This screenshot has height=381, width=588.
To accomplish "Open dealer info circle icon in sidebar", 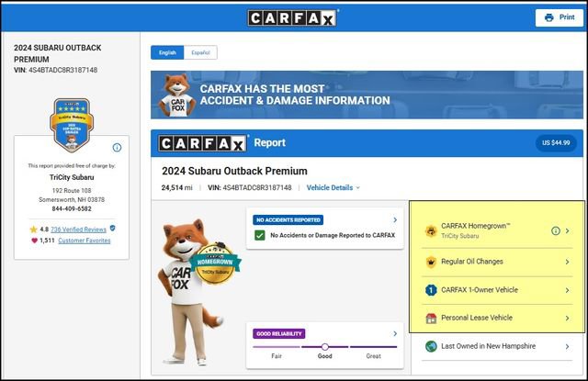I will [x=117, y=148].
